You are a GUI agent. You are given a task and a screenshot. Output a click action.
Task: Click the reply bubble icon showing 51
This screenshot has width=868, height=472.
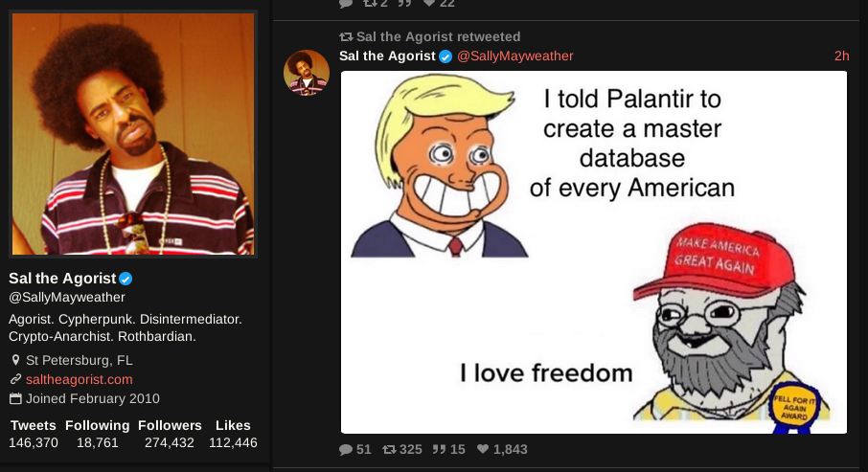[346, 449]
